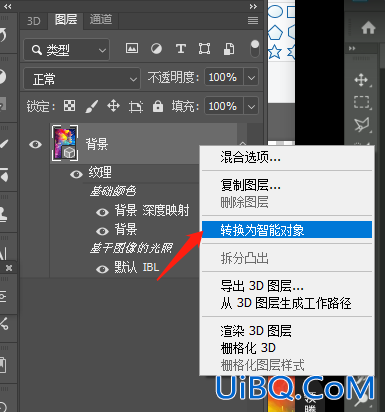The width and height of the screenshot is (385, 412).
Task: Select the 背景 top layer name
Action: point(97,144)
